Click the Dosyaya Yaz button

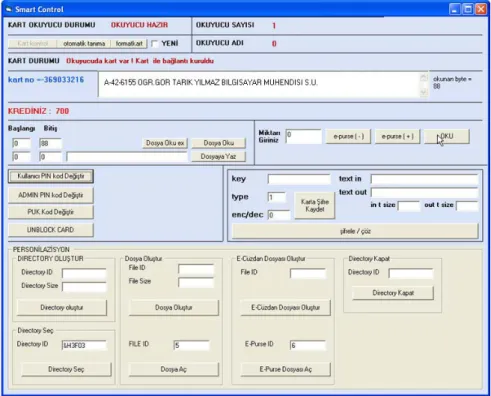tap(219, 156)
